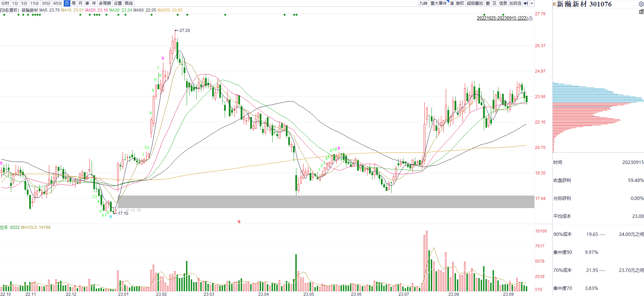This screenshot has height=296, width=644.
Task: Switch to 分时 intraday view
Action: (x=5, y=3)
